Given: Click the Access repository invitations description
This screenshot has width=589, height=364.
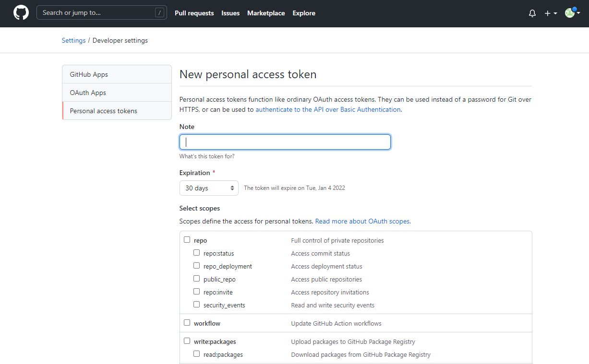Looking at the screenshot, I should point(330,293).
